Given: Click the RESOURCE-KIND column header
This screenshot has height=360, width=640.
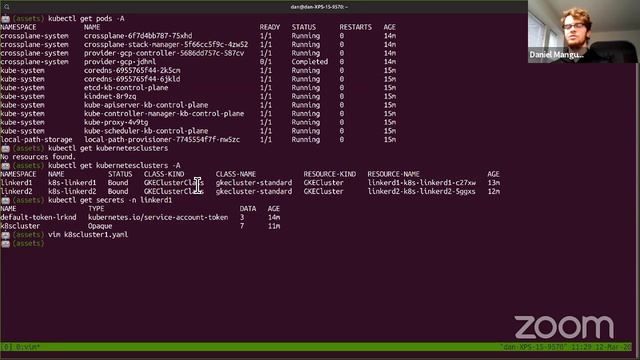Looking at the screenshot, I should [x=330, y=174].
